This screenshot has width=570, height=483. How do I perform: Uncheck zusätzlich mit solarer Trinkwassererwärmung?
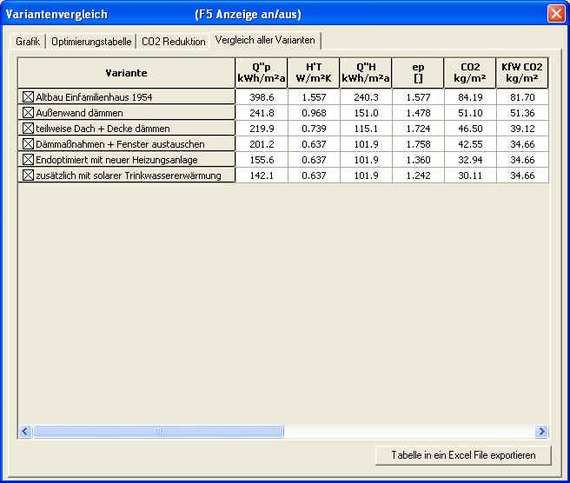pos(28,175)
